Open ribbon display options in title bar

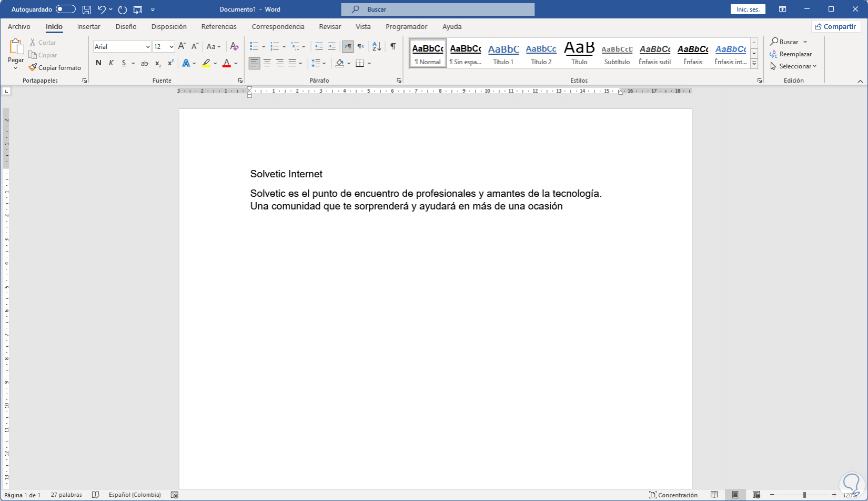783,9
